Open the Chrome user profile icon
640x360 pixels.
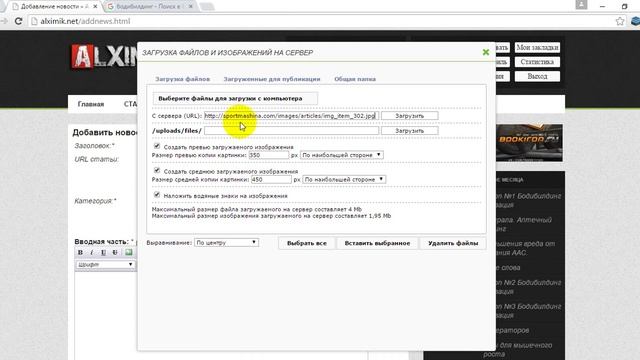(581, 5)
